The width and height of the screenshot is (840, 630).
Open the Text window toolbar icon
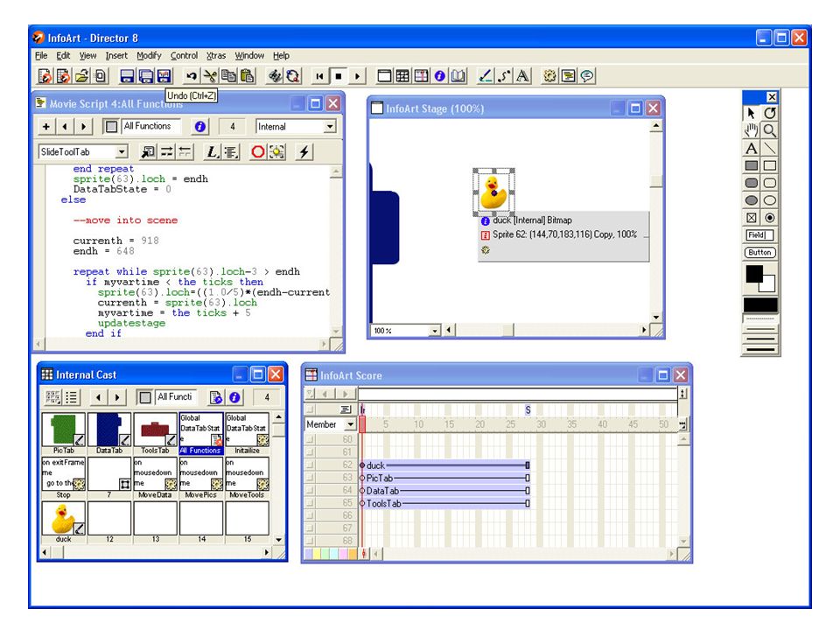523,76
